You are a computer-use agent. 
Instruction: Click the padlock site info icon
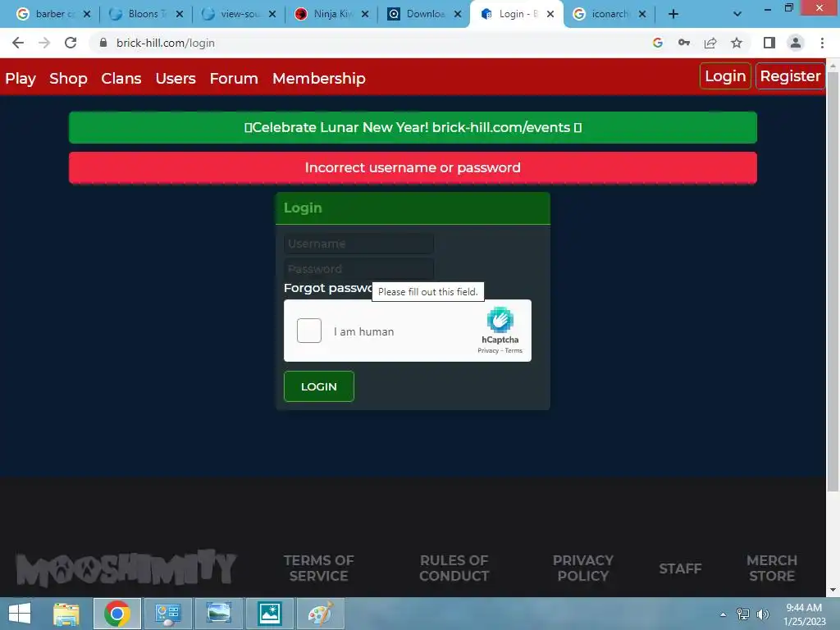pos(103,43)
